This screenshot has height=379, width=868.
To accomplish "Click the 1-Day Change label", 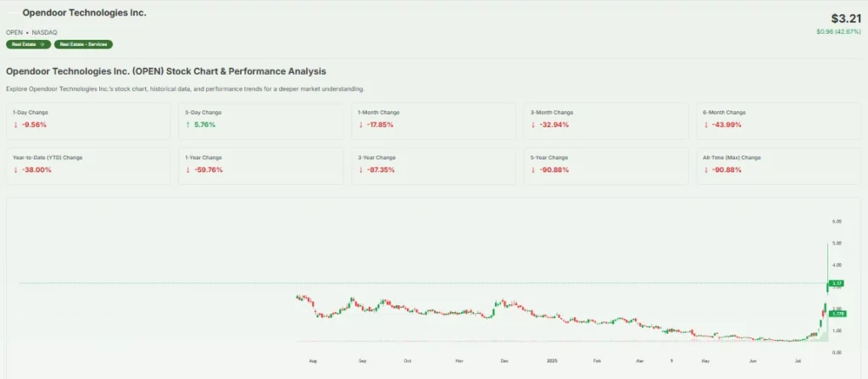I will (30, 113).
